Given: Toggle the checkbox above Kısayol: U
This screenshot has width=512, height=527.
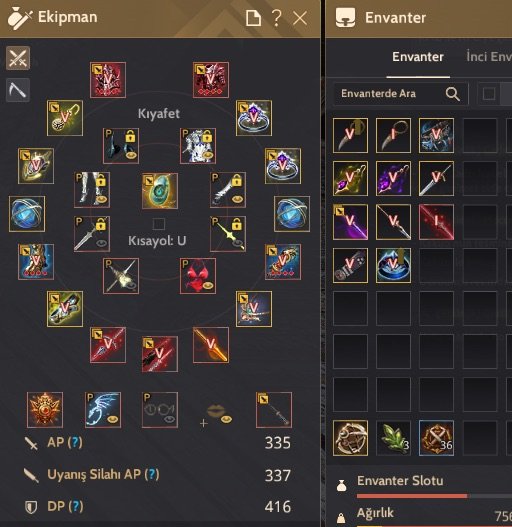Looking at the screenshot, I should pos(159,224).
